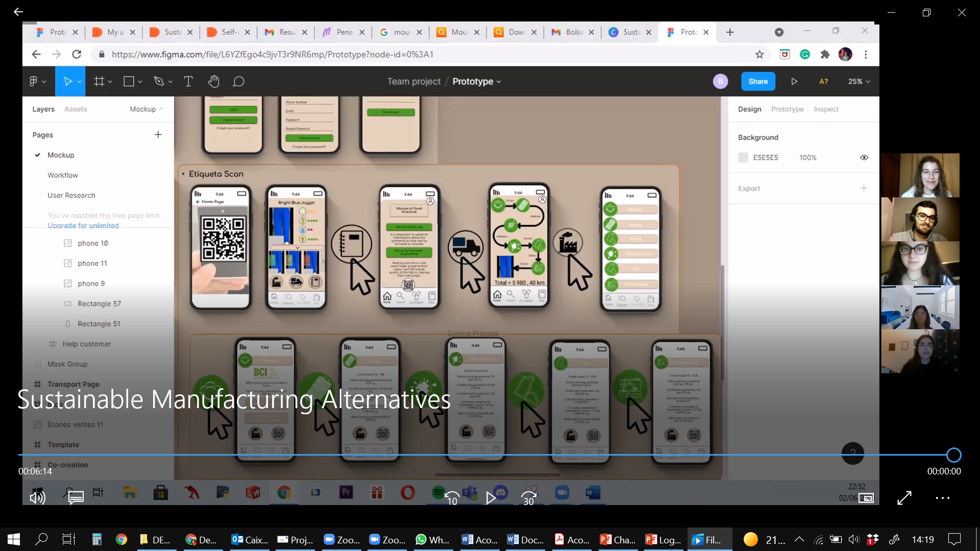Select the Hand tool
This screenshot has width=980, height=551.
pyautogui.click(x=213, y=82)
